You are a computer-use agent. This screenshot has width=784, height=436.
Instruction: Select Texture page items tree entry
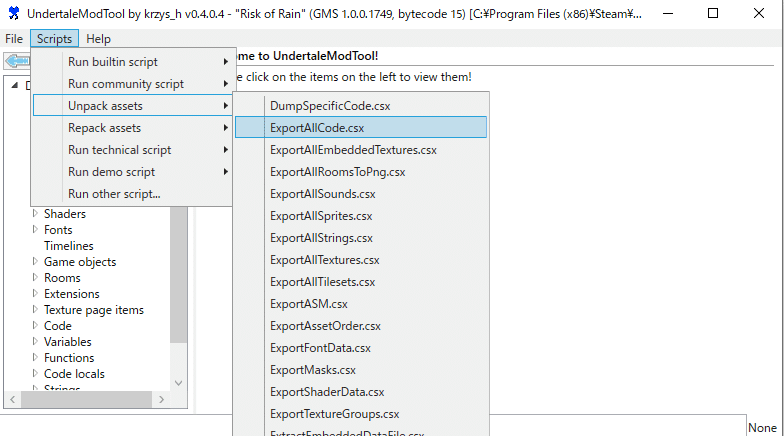click(94, 310)
